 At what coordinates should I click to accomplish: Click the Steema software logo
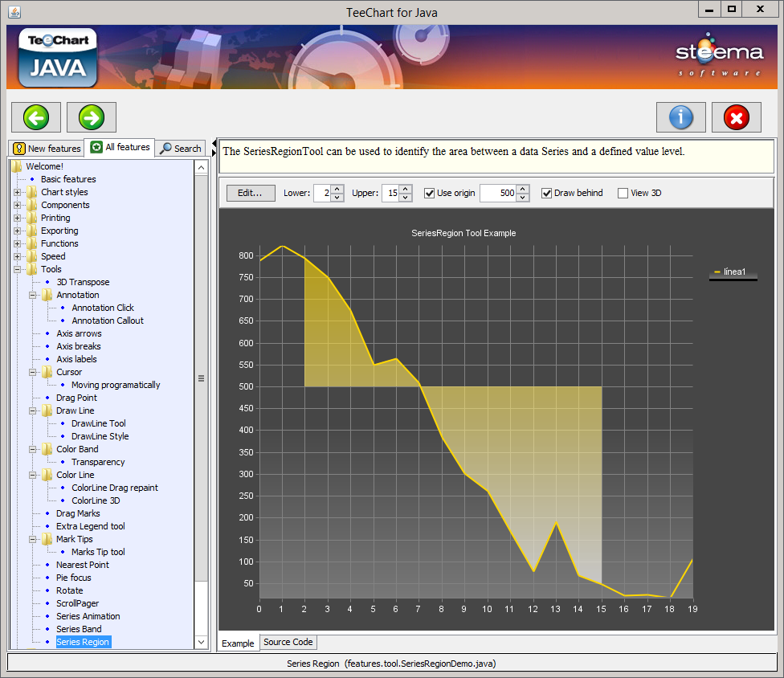tap(719, 55)
